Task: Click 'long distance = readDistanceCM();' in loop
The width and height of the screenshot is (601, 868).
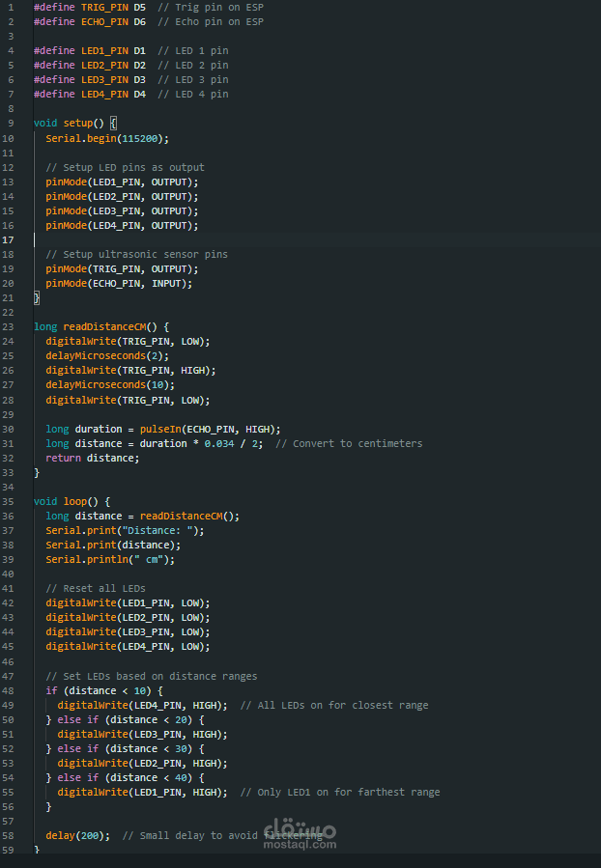Action: click(142, 516)
